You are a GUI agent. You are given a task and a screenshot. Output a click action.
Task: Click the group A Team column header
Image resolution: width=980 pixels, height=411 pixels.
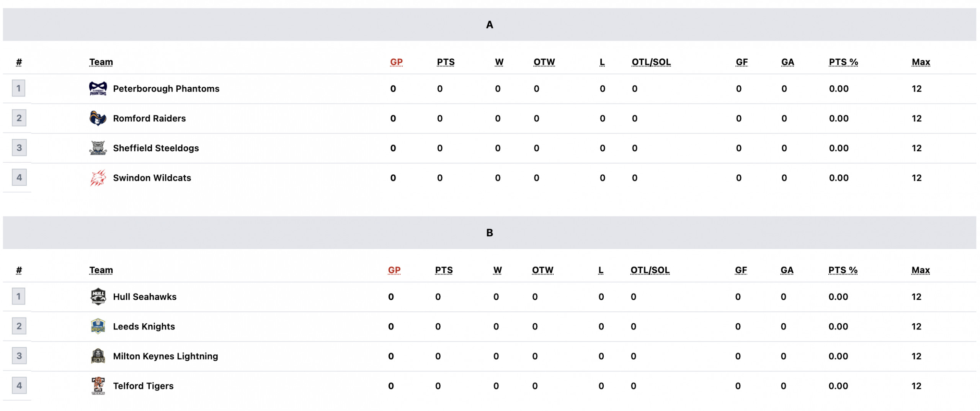tap(101, 62)
